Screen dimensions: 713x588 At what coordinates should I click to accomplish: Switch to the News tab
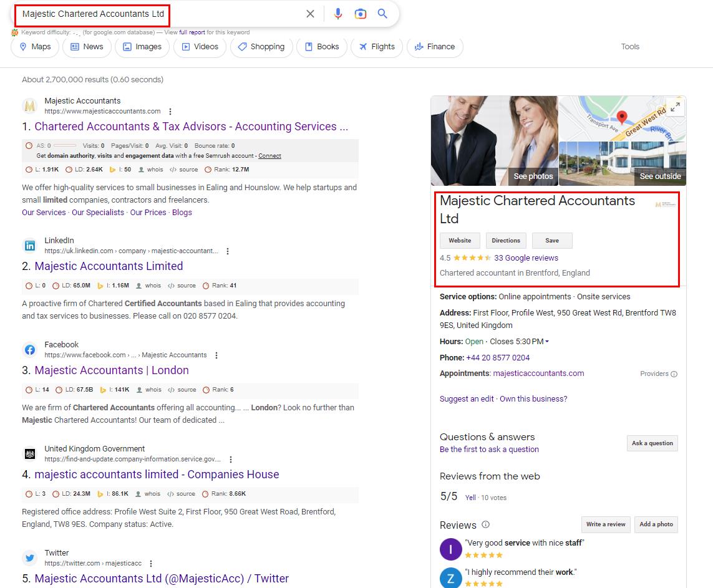point(87,47)
